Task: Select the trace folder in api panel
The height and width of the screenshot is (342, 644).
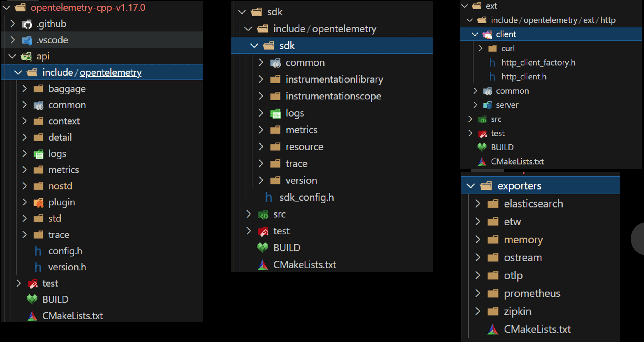Action: point(103,235)
